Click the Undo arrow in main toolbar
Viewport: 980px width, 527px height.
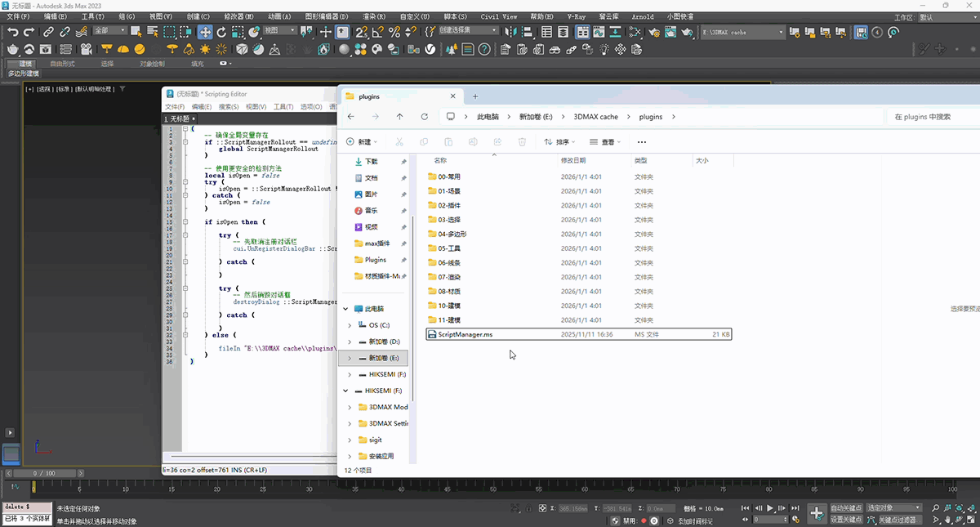click(x=13, y=32)
